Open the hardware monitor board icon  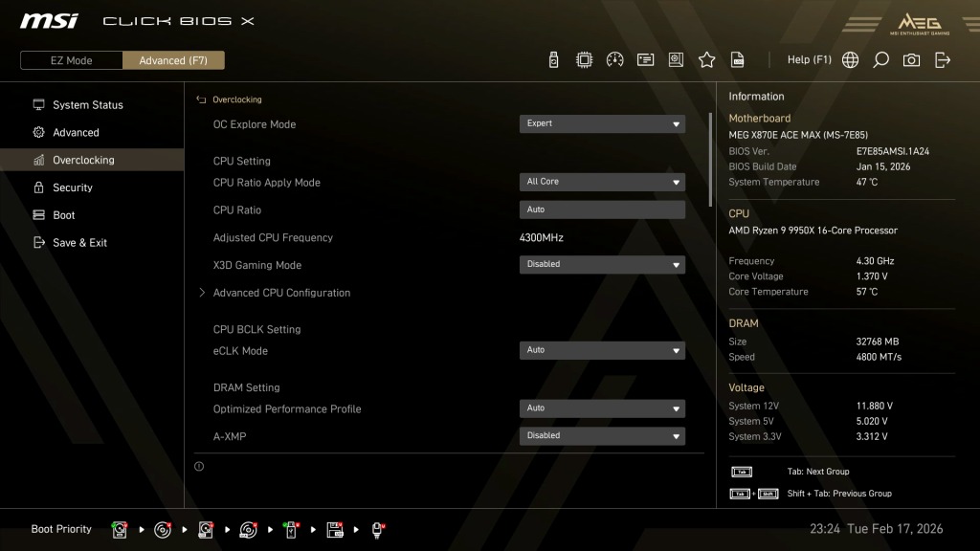(x=676, y=60)
